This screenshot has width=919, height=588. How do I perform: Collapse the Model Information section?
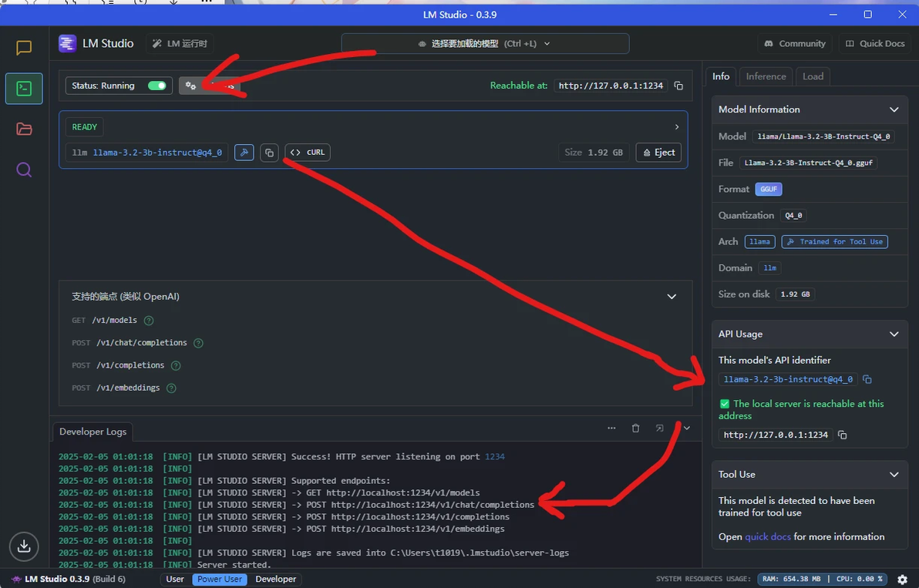pyautogui.click(x=894, y=109)
